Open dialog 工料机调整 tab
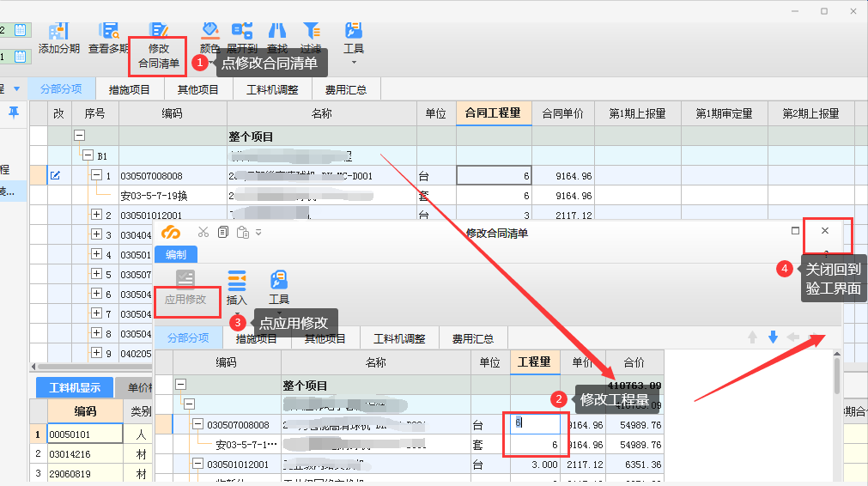The image size is (868, 486). 399,338
